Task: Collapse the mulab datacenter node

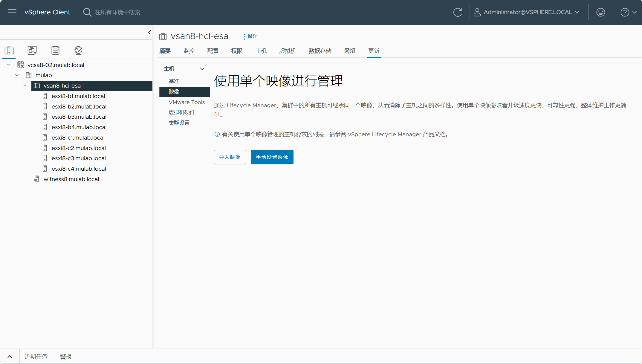Action: click(17, 75)
